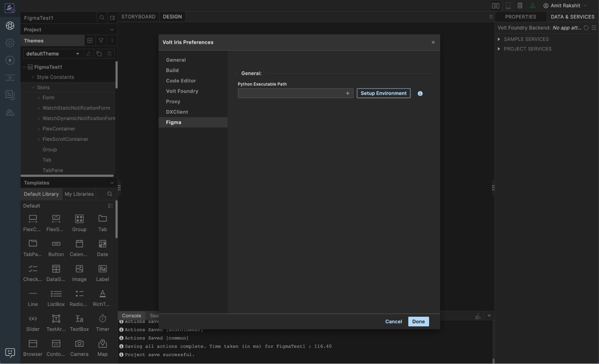Click the Done button

pyautogui.click(x=418, y=321)
